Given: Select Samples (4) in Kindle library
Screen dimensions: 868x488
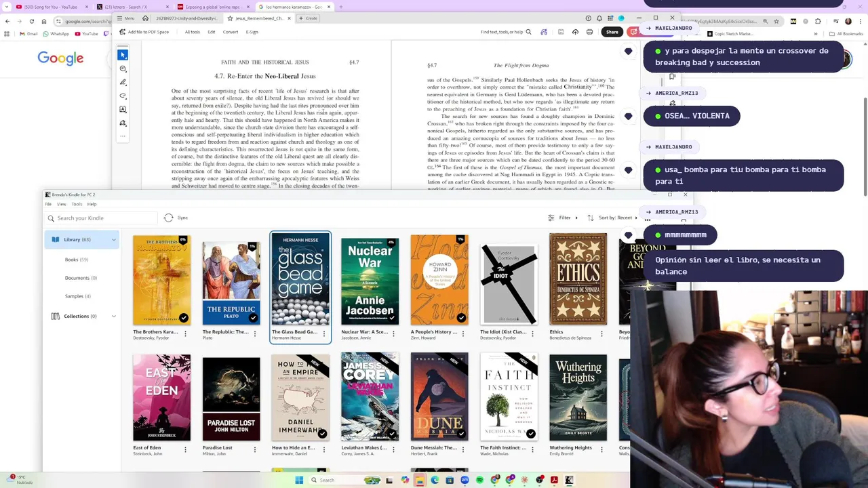Looking at the screenshot, I should coord(77,296).
